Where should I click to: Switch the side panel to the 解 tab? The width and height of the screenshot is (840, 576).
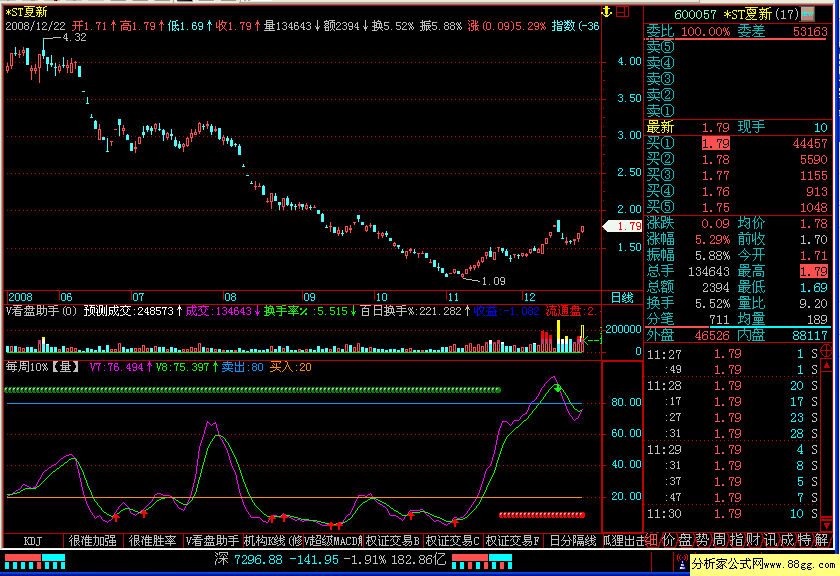pyautogui.click(x=821, y=540)
